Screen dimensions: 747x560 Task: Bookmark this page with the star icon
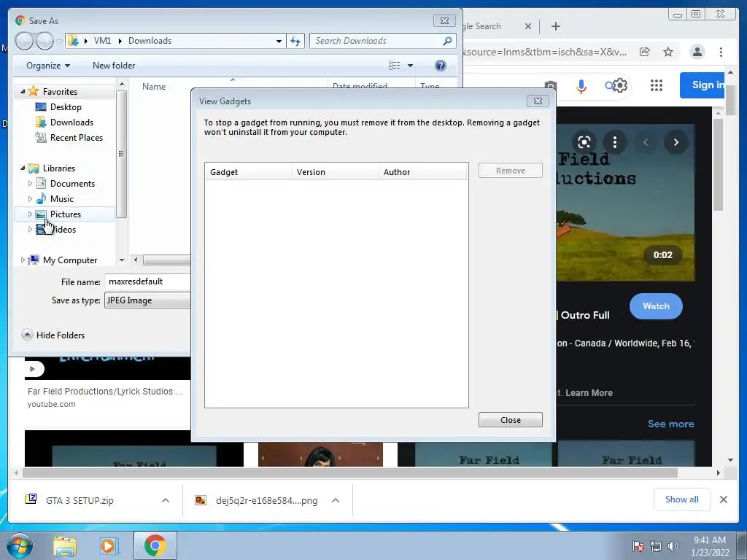click(668, 52)
